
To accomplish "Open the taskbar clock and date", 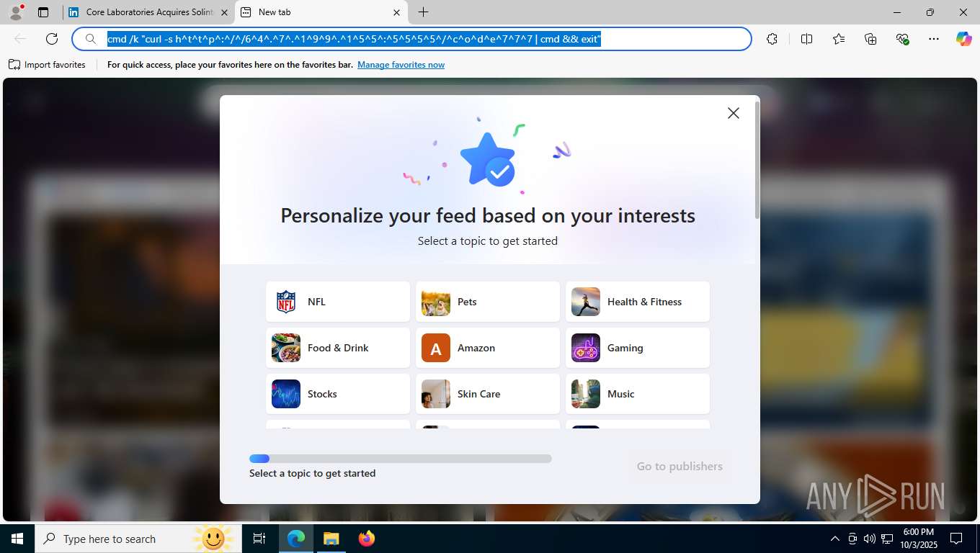I will pos(918,539).
